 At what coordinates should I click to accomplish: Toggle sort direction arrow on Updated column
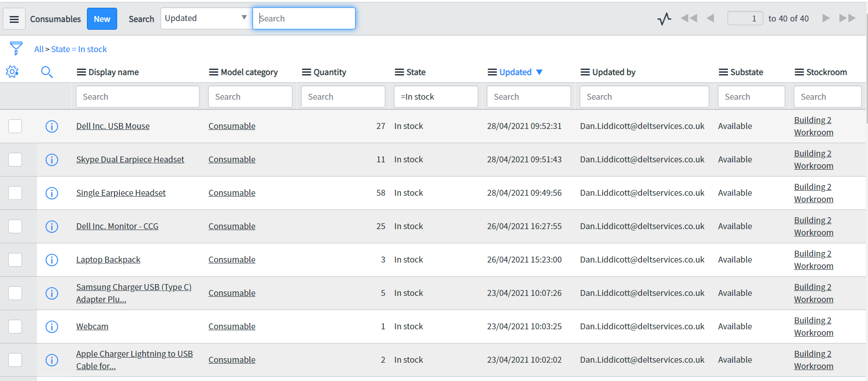(539, 72)
